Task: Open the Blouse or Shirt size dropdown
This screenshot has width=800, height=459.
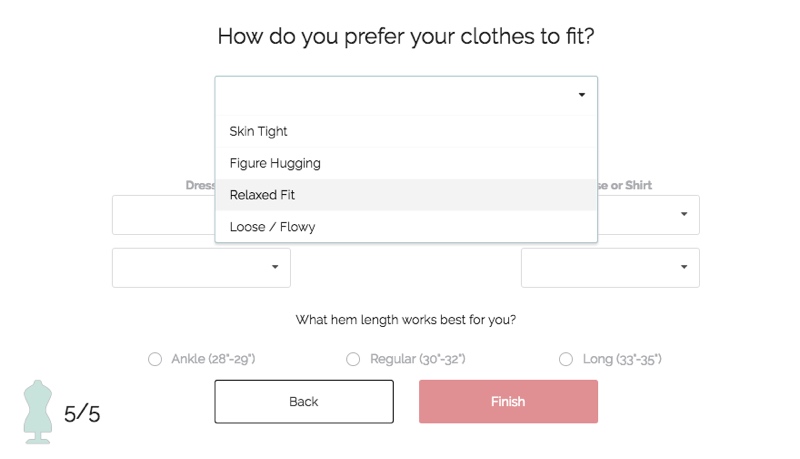Action: coord(650,214)
